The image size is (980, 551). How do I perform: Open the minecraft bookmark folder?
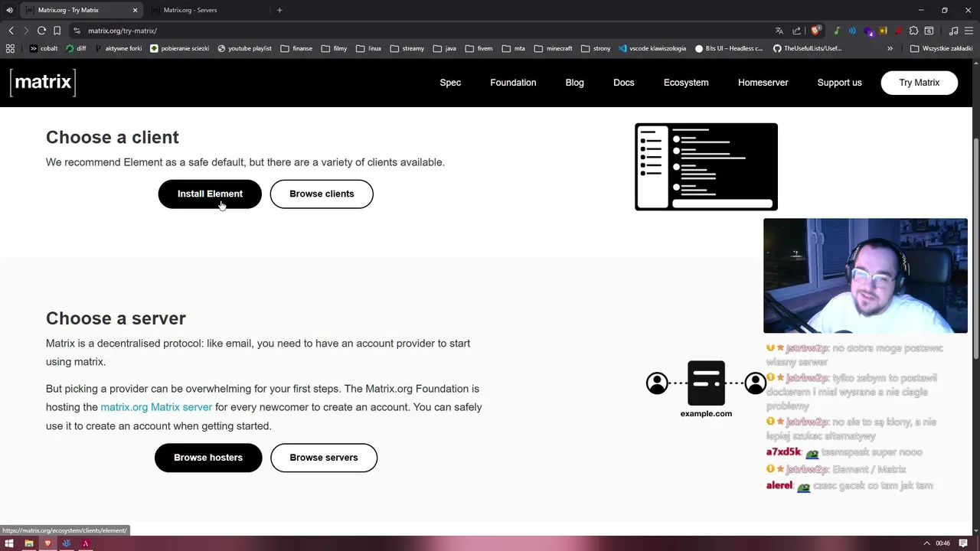[x=553, y=48]
